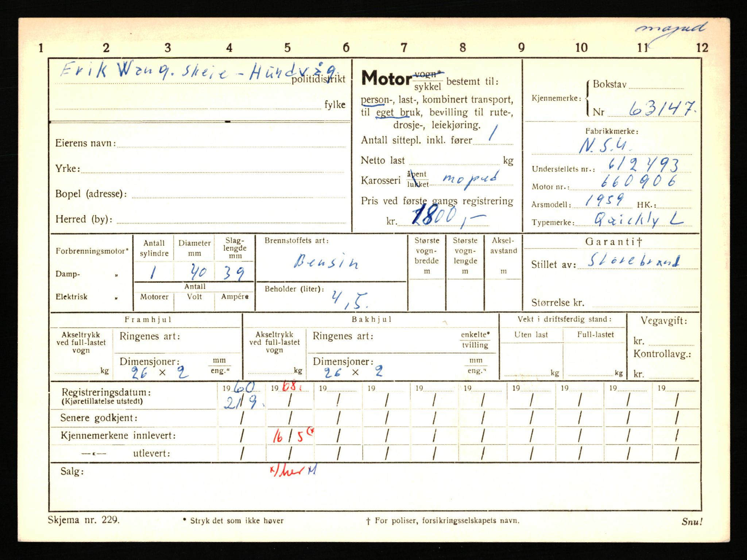Viewport: 747px width, 560px height.
Task: Click the 'Vekt i driftsferdig stand:' heading
Action: coord(565,319)
